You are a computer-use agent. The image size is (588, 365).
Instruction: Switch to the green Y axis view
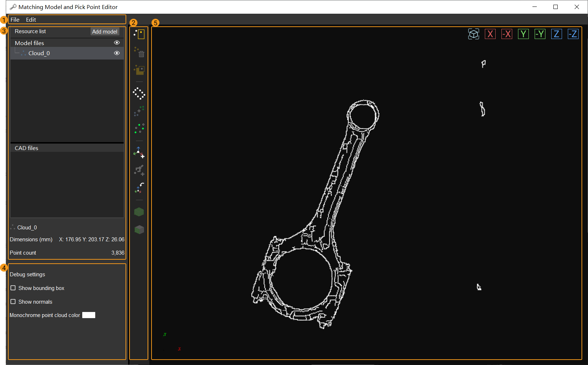tap(523, 34)
